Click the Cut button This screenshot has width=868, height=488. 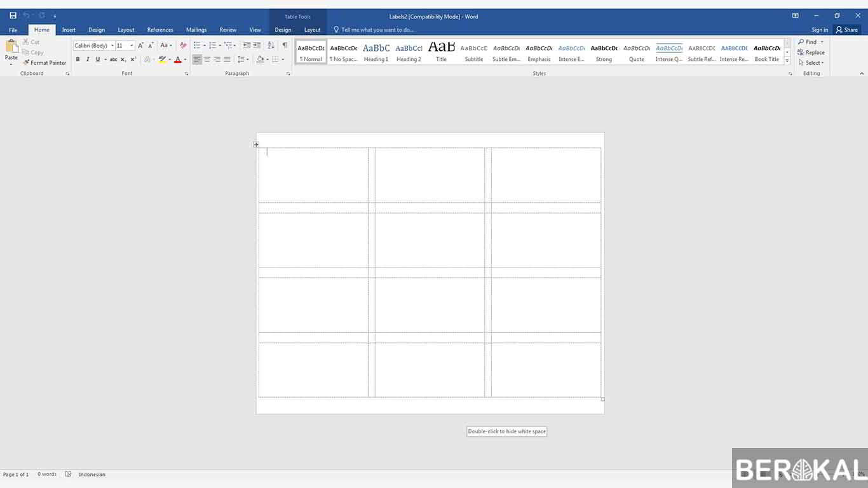point(31,42)
